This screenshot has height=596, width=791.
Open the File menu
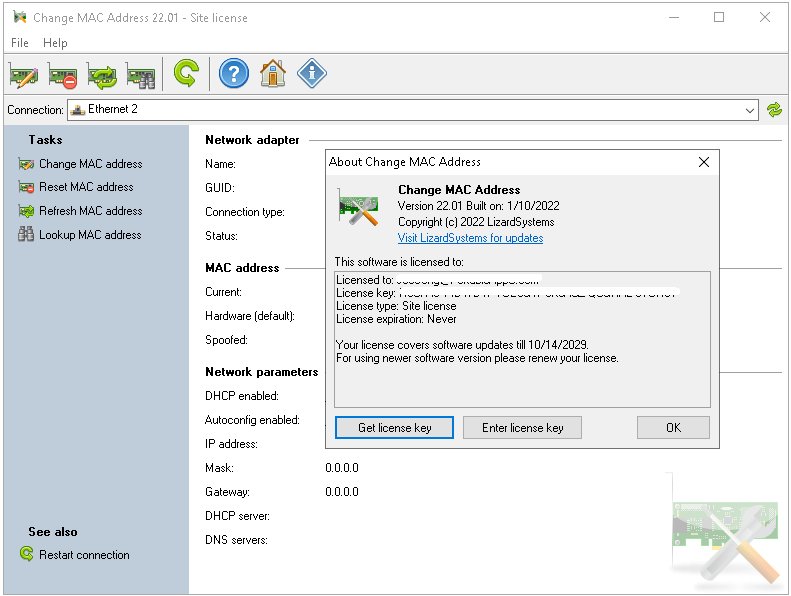click(x=20, y=43)
